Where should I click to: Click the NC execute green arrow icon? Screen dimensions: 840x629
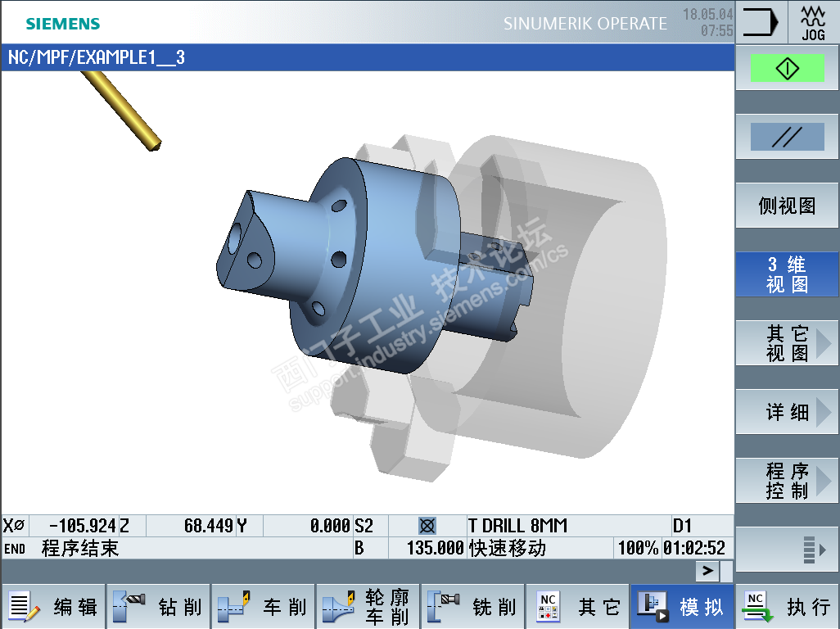(757, 607)
